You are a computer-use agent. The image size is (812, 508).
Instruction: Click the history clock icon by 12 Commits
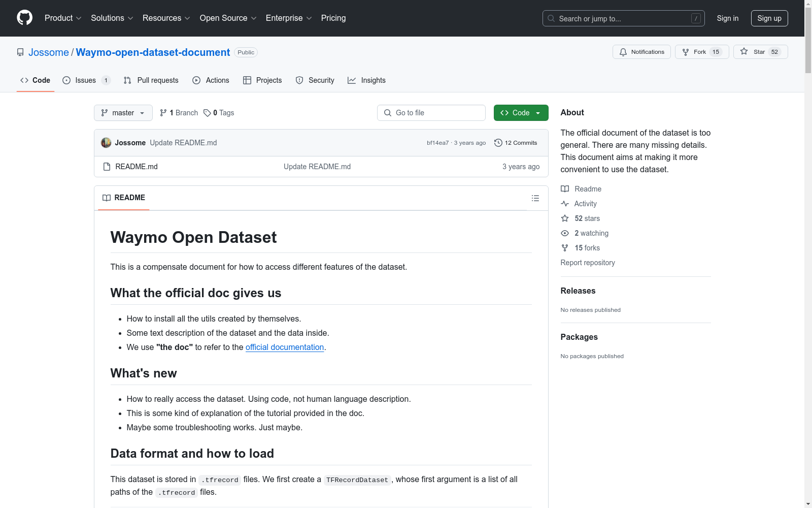coord(498,143)
